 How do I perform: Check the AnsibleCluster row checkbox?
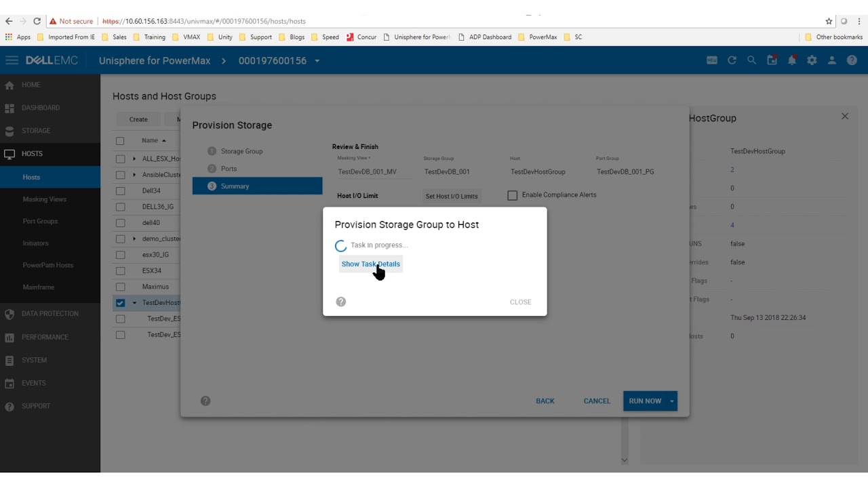(x=120, y=175)
